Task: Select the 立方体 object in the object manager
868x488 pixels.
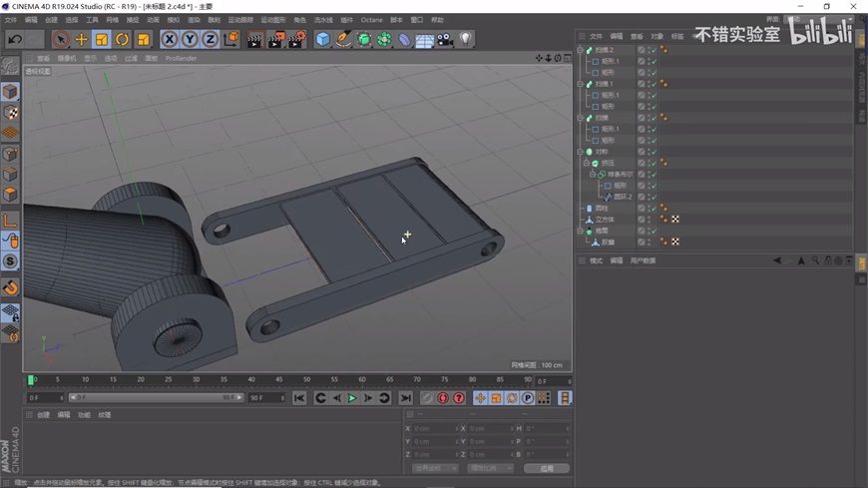Action: coord(605,220)
